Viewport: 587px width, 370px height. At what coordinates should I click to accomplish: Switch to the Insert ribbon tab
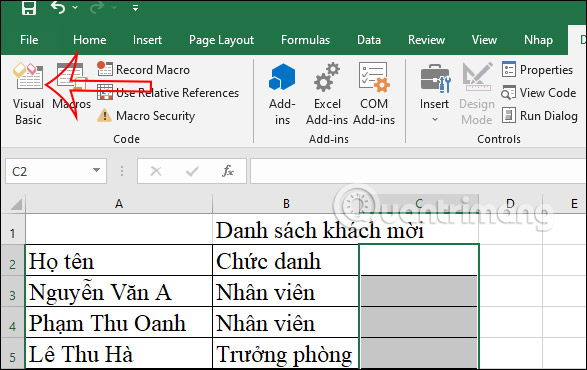pyautogui.click(x=147, y=40)
